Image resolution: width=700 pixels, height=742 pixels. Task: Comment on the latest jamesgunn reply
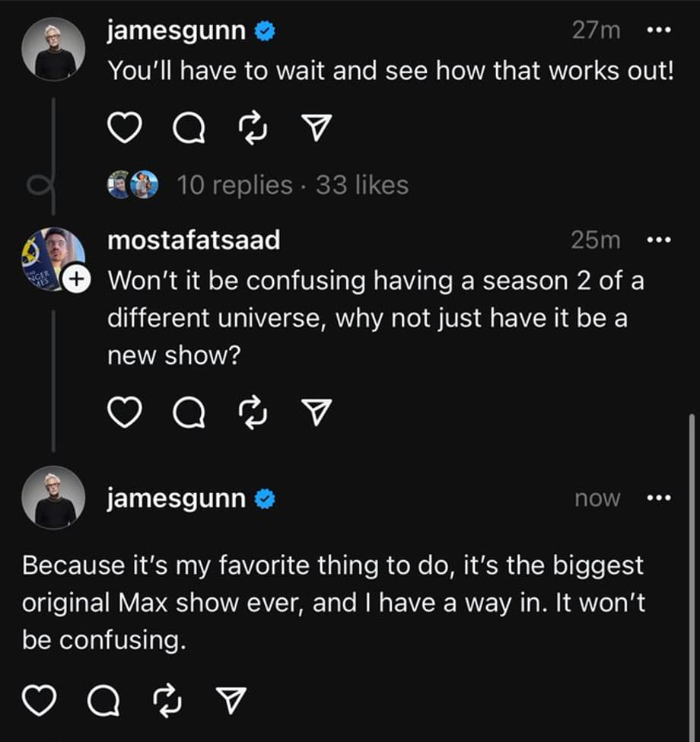pyautogui.click(x=103, y=700)
